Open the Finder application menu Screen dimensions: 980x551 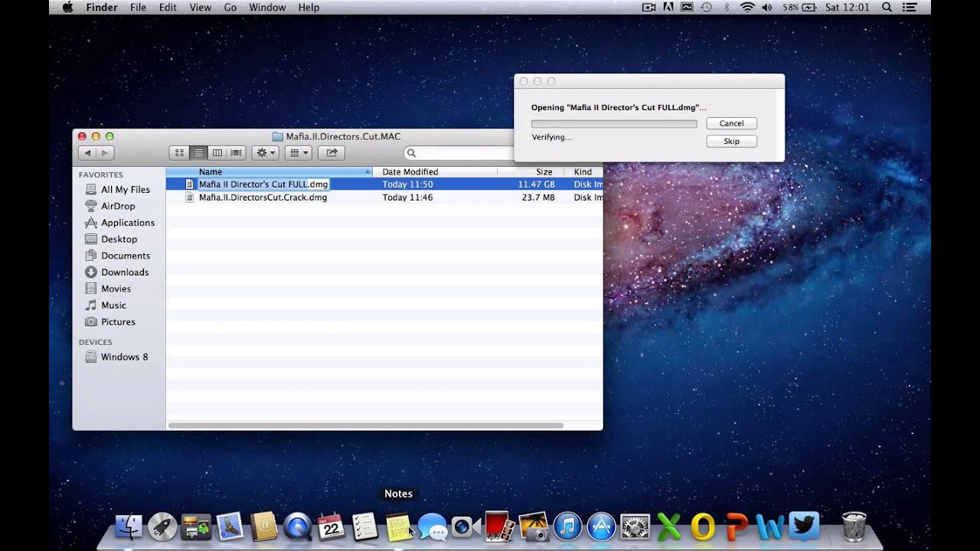(x=102, y=7)
